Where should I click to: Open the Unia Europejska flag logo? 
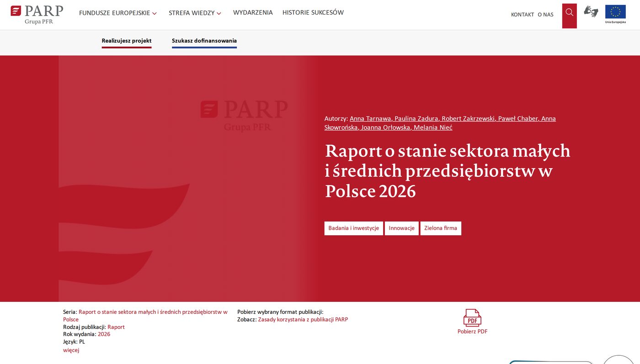[615, 14]
